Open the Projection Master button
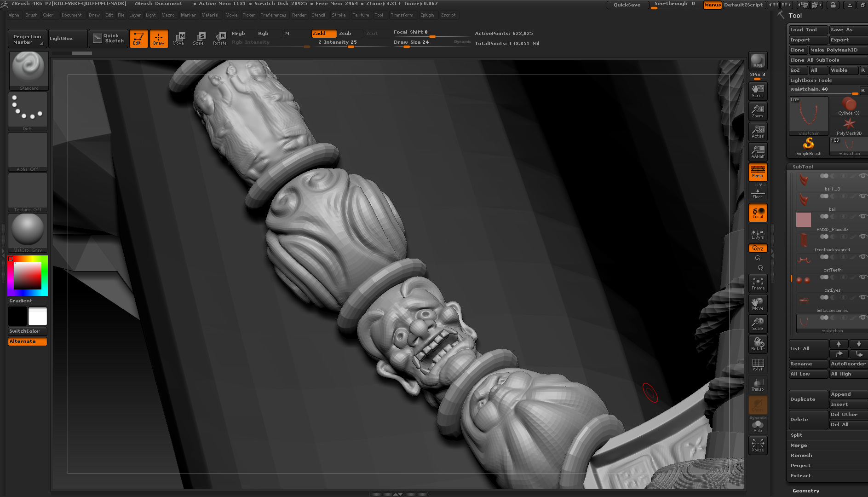Image resolution: width=868 pixels, height=497 pixels. pos(27,39)
